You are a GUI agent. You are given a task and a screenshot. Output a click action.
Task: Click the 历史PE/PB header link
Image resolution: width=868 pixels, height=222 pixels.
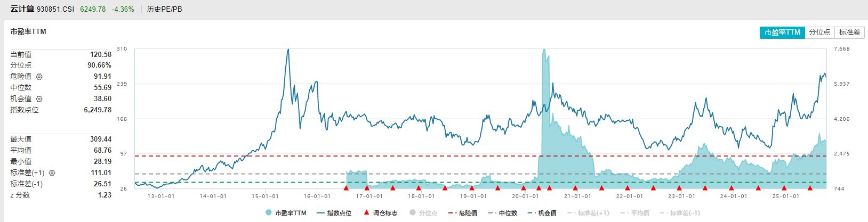[x=164, y=9]
